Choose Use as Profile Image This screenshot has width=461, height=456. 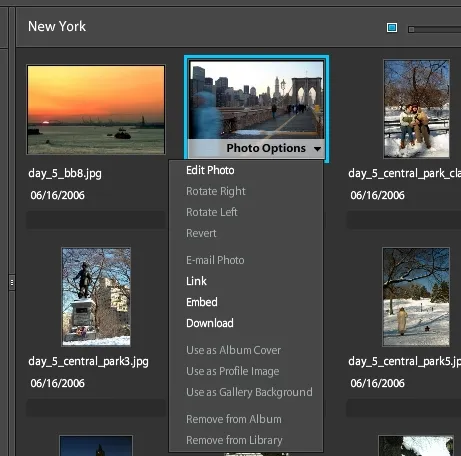click(x=232, y=371)
